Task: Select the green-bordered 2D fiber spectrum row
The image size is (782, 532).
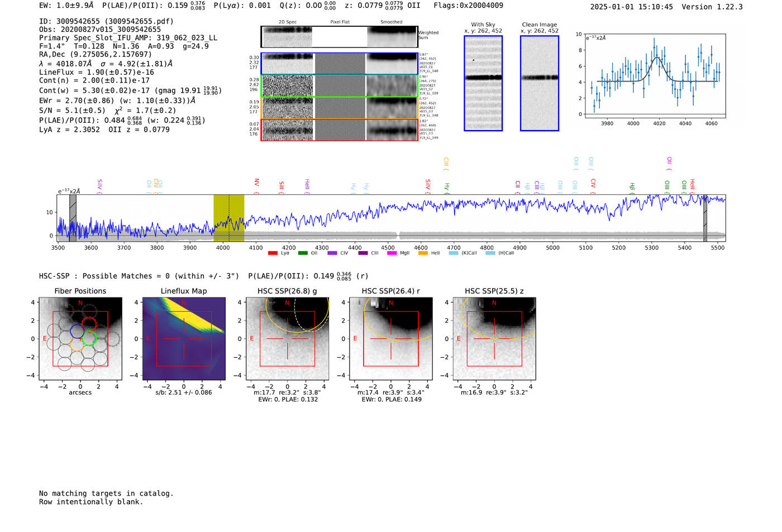Action: click(x=340, y=86)
